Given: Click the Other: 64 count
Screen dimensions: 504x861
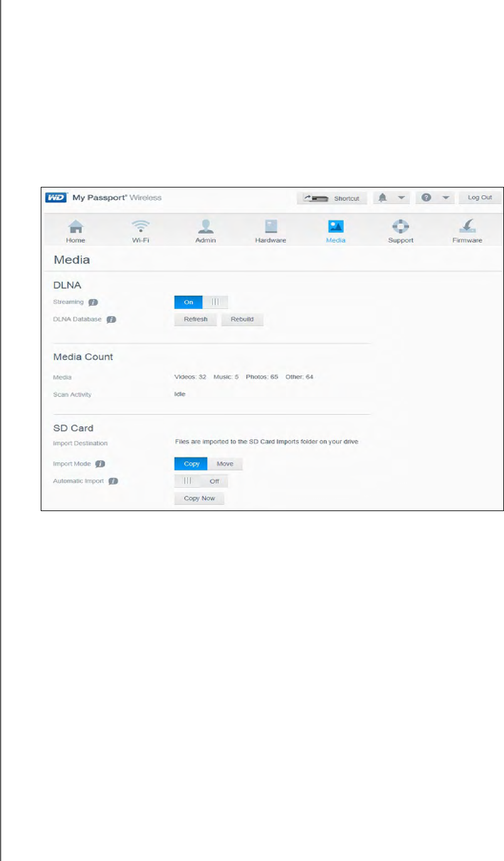Looking at the screenshot, I should pyautogui.click(x=299, y=377).
